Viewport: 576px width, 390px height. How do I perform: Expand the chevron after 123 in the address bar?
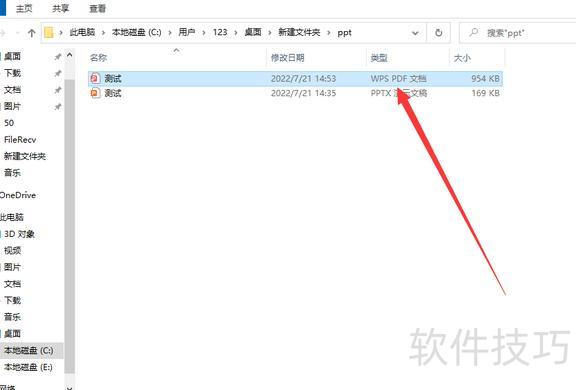point(236,33)
